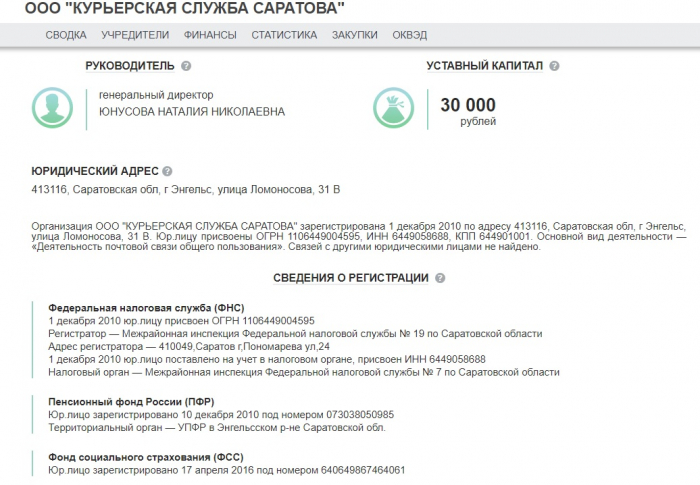Open the СВОДКА tab

(66, 35)
